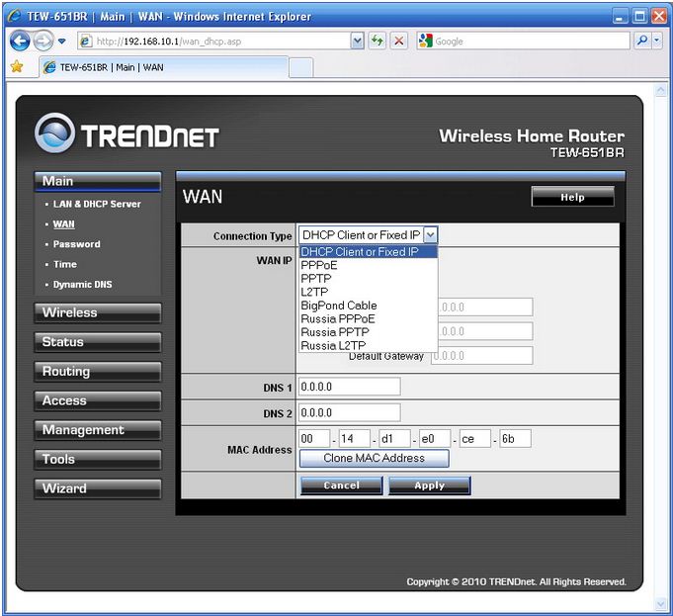Open the Management menu section

[x=97, y=430]
